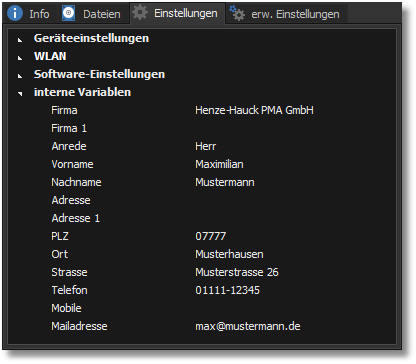Screen dimensions: 416x364
Task: Select the interne Variablen heading
Action: [82, 92]
